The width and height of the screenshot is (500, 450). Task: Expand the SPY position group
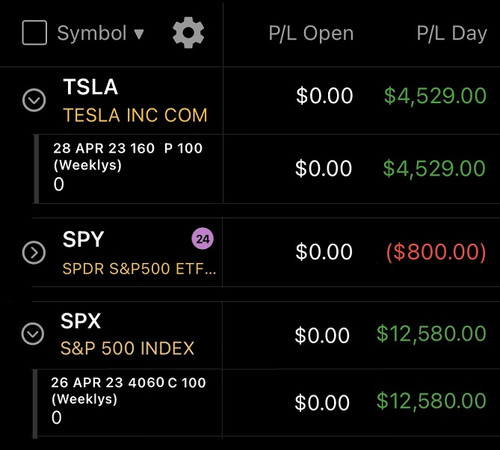[x=34, y=253]
